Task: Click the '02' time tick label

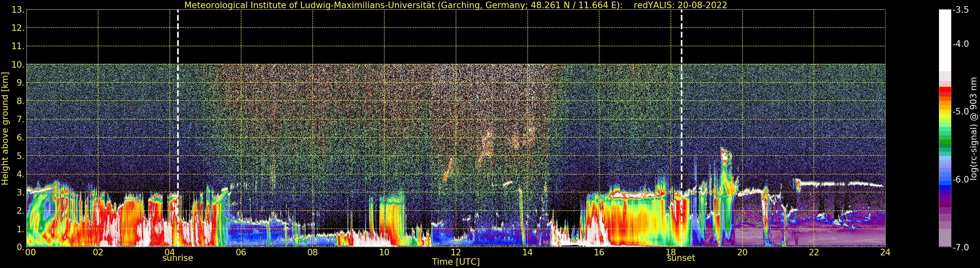Action: [x=98, y=252]
